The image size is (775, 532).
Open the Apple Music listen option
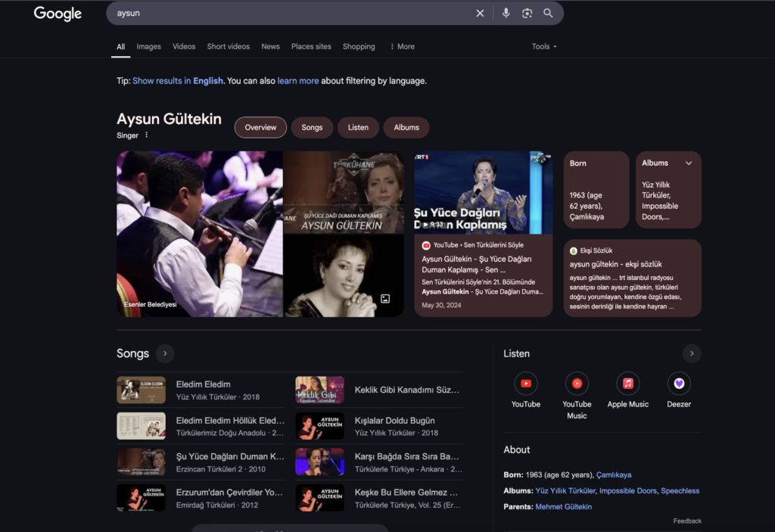[x=627, y=390]
